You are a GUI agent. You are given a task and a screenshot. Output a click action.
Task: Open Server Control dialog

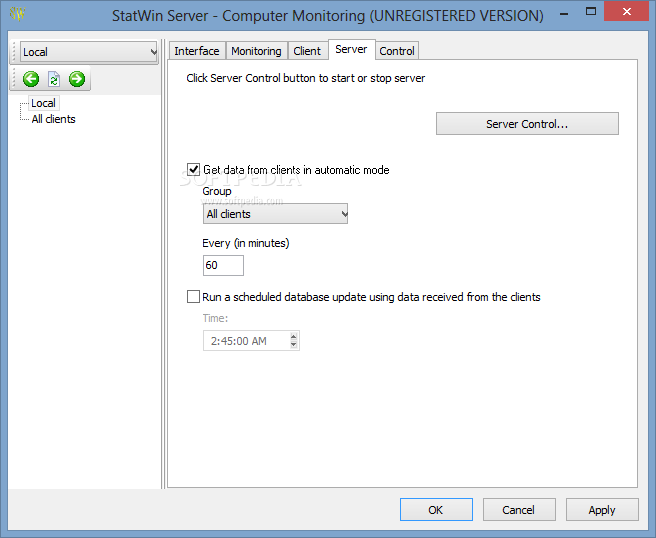pos(527,124)
